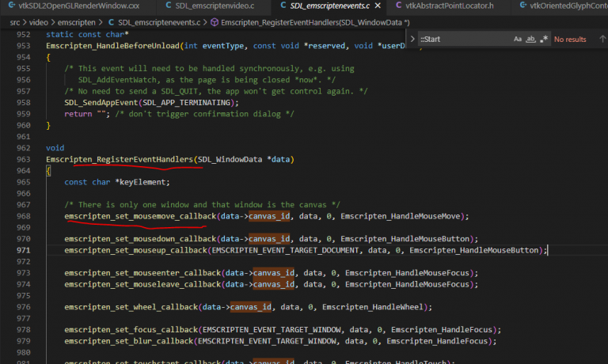
Task: Select the SDL_emscriptenevents.c tab
Action: (329, 6)
